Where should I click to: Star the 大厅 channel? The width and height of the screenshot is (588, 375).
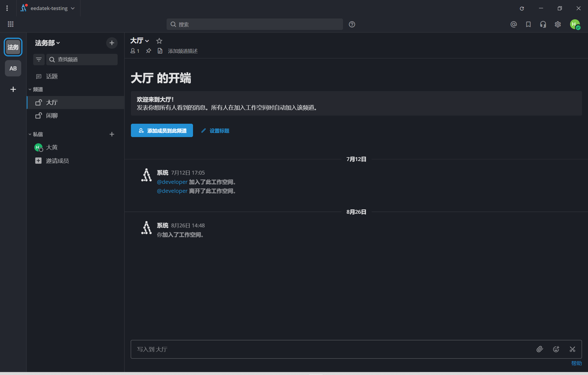(159, 41)
